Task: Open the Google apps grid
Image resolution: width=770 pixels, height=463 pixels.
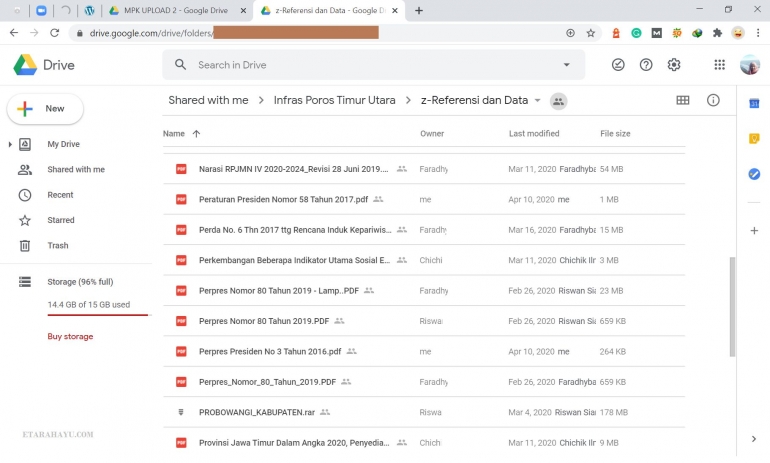Action: point(719,65)
